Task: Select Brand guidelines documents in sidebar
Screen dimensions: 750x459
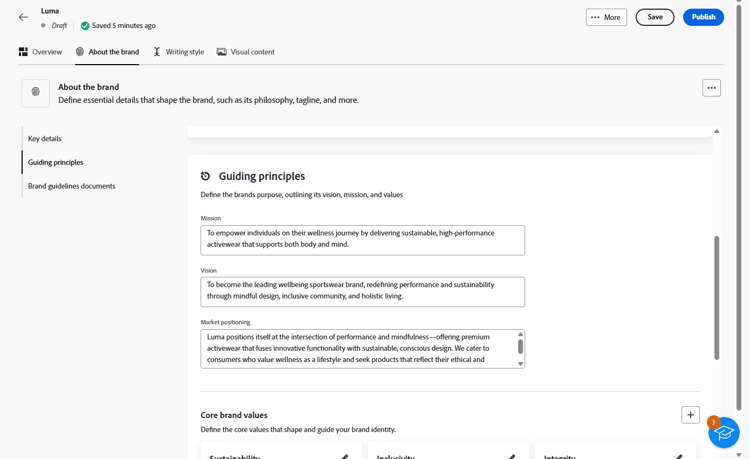Action: point(71,186)
